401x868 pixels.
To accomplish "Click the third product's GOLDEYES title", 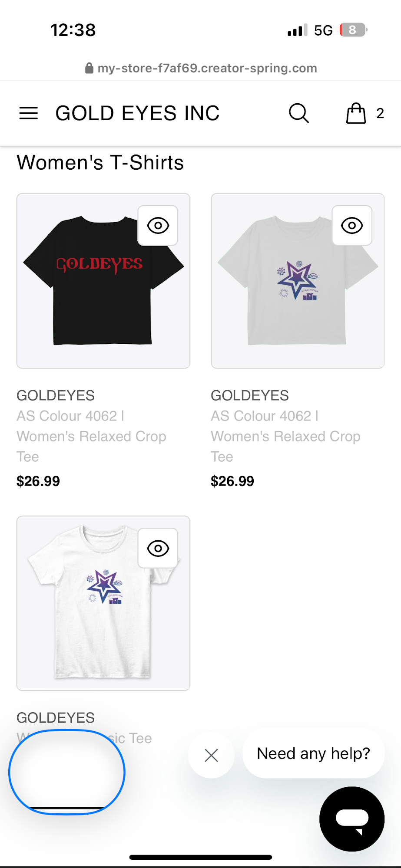I will pyautogui.click(x=56, y=718).
